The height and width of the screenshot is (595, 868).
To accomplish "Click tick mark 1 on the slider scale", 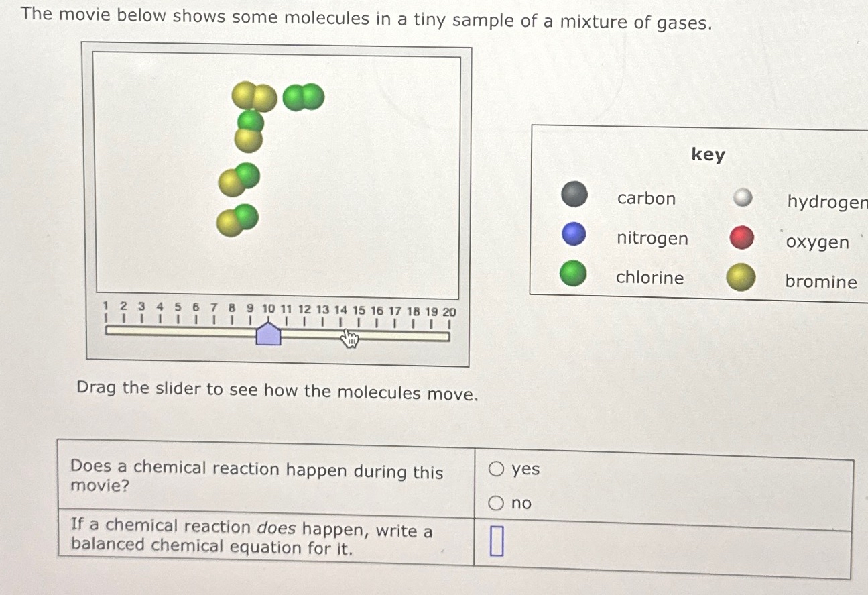I will pyautogui.click(x=105, y=320).
